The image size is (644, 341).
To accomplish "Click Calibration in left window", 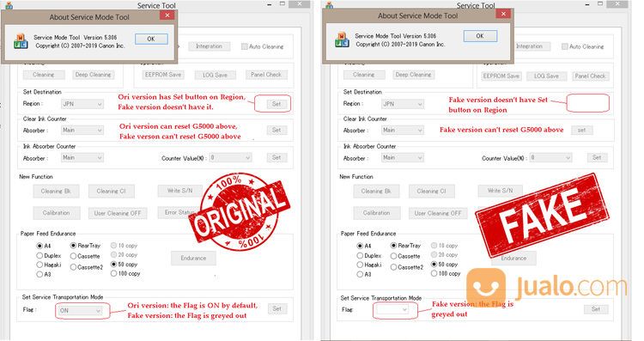I will (x=56, y=213).
